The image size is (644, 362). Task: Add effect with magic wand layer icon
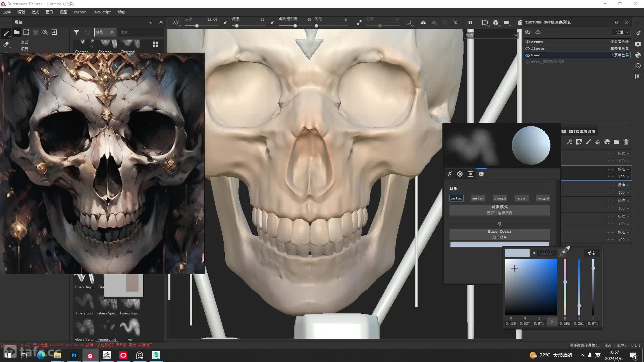(570, 142)
